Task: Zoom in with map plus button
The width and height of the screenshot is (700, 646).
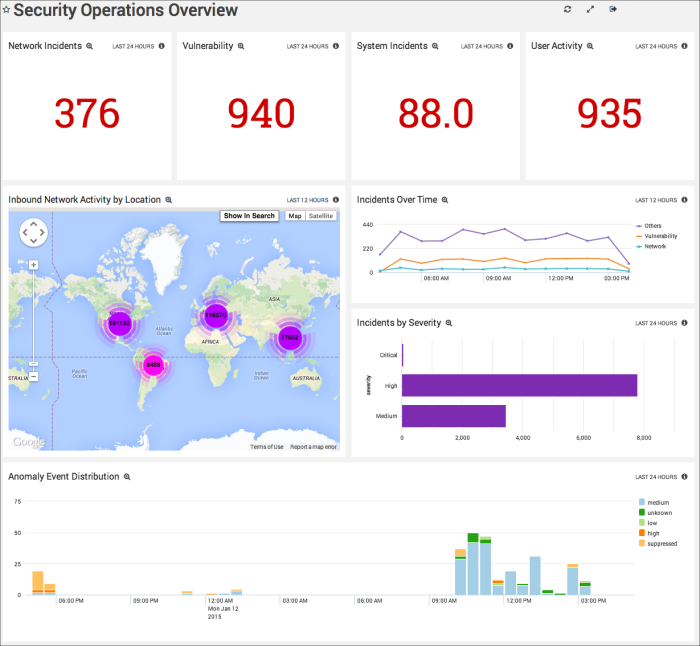Action: click(33, 265)
